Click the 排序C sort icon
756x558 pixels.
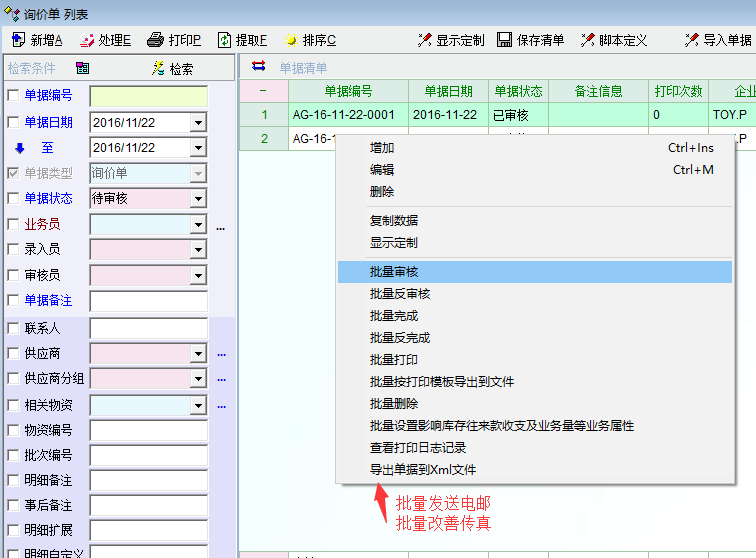(291, 40)
